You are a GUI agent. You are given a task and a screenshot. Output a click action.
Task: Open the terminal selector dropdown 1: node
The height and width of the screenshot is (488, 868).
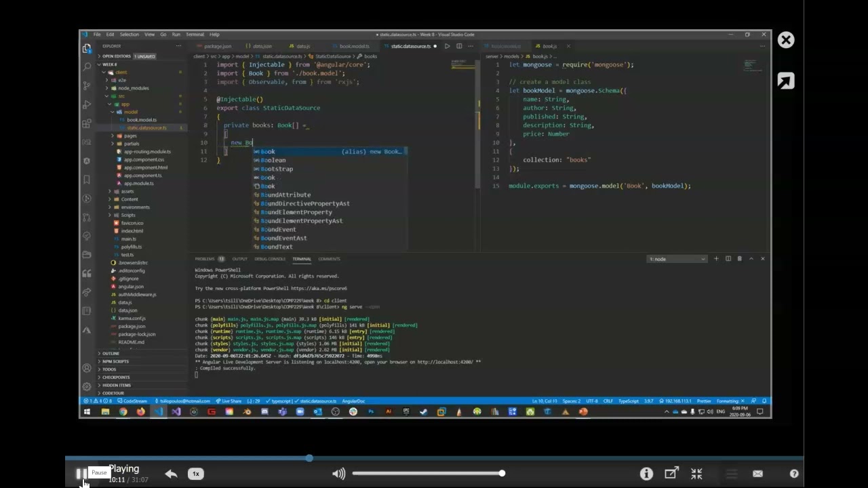(x=677, y=259)
